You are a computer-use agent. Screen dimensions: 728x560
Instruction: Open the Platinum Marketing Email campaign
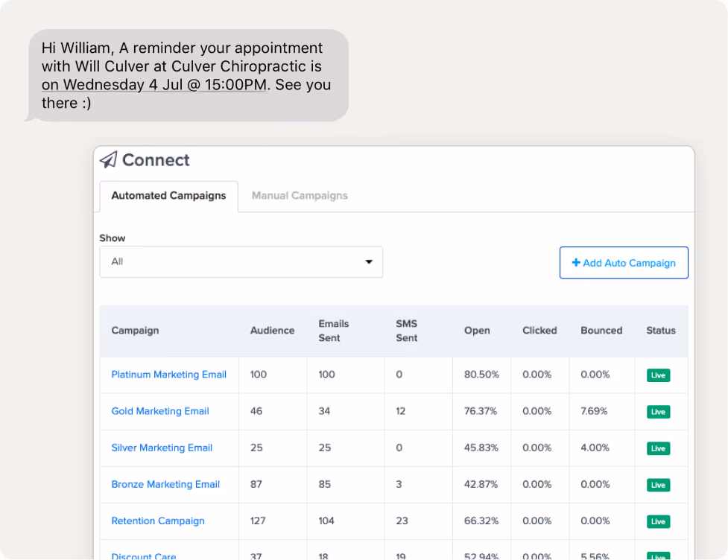[168, 375]
